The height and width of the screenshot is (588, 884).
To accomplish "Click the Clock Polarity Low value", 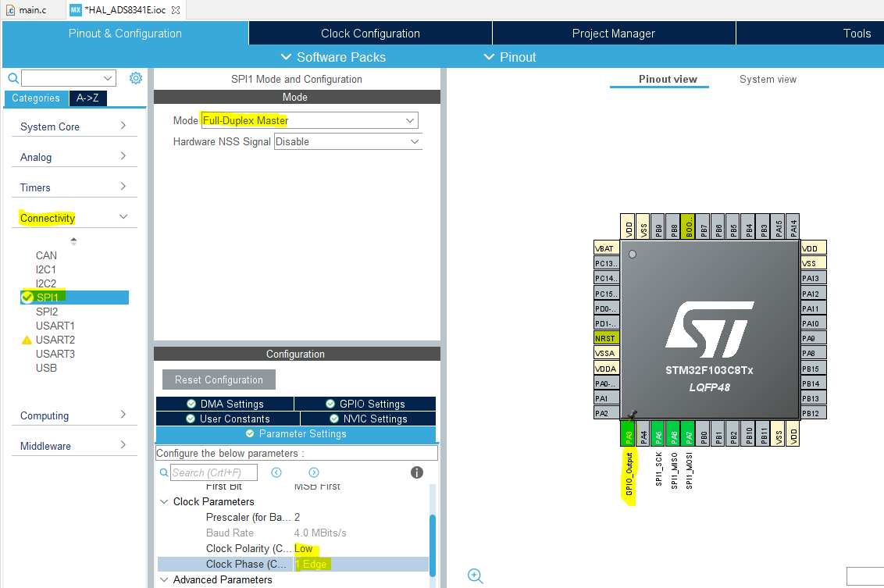I will click(303, 548).
